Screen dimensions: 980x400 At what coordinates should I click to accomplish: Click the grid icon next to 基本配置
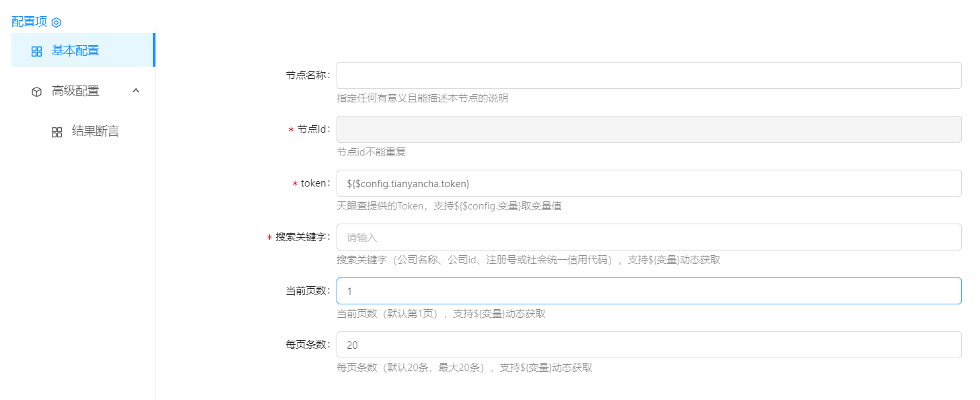[x=37, y=51]
